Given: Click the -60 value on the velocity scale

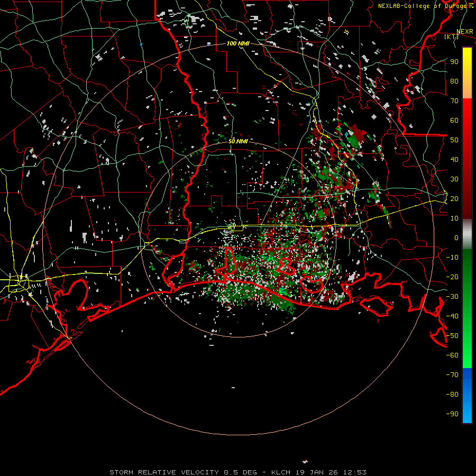Looking at the screenshot, I should pyautogui.click(x=452, y=355).
